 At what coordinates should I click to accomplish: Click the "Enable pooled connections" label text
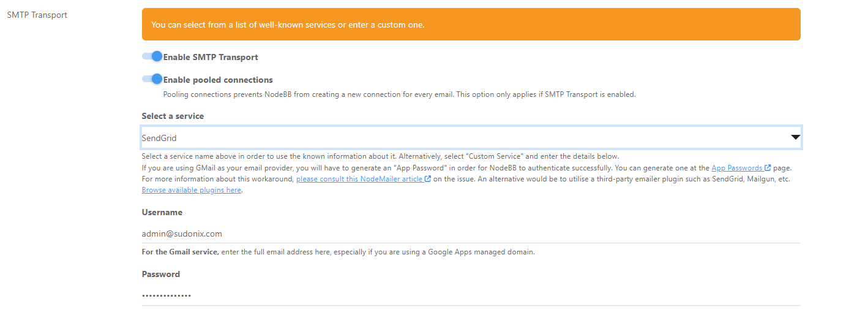coord(218,80)
